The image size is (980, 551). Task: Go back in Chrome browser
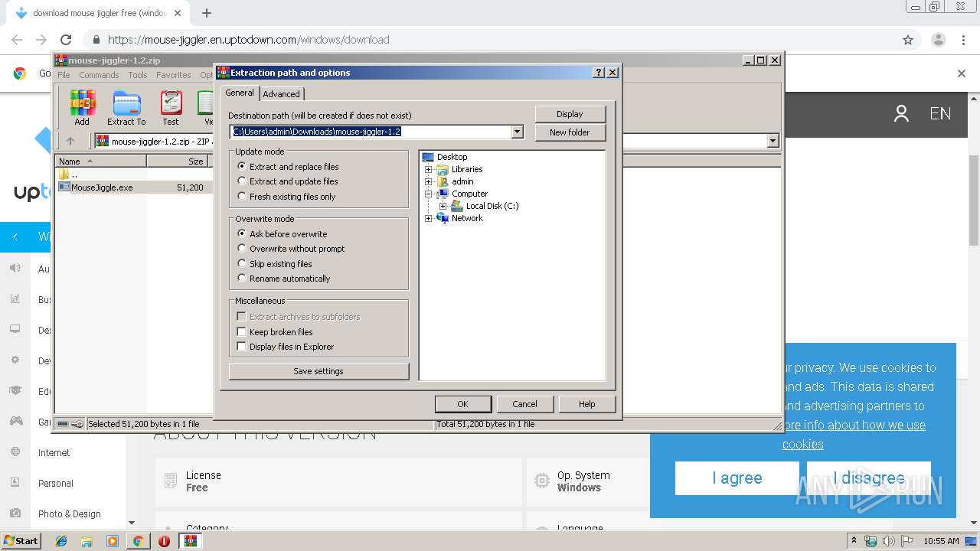(17, 40)
